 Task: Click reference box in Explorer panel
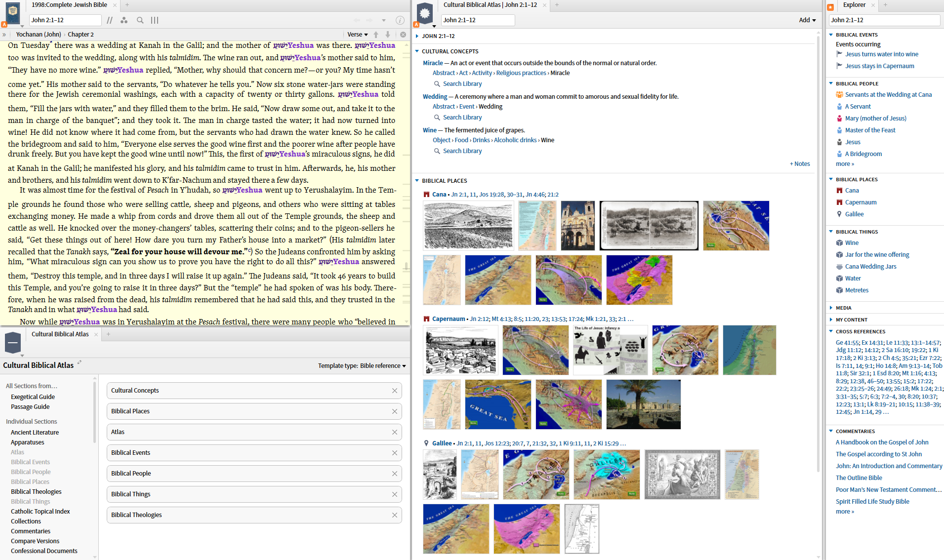pyautogui.click(x=884, y=20)
